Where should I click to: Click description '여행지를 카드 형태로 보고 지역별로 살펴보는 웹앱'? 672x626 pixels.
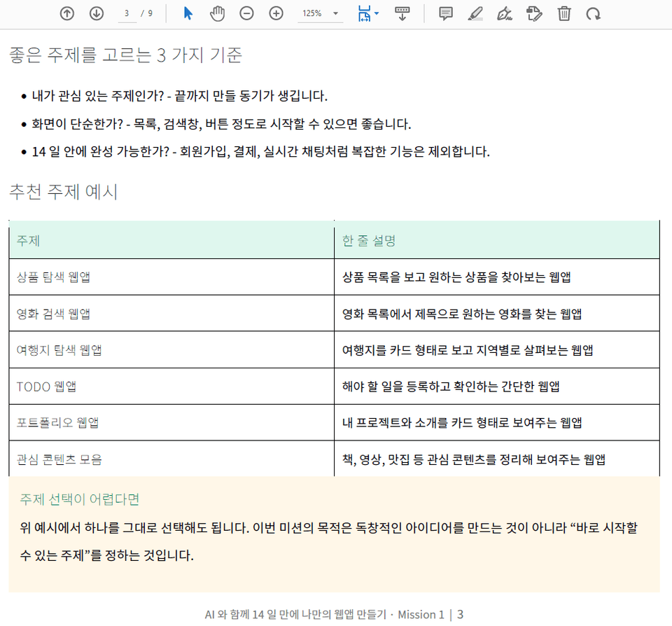tap(468, 350)
